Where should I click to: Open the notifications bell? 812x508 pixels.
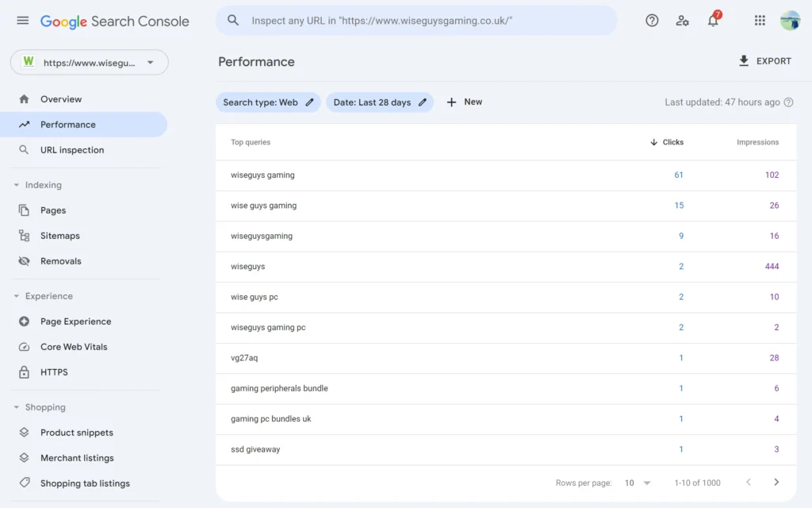(x=713, y=21)
